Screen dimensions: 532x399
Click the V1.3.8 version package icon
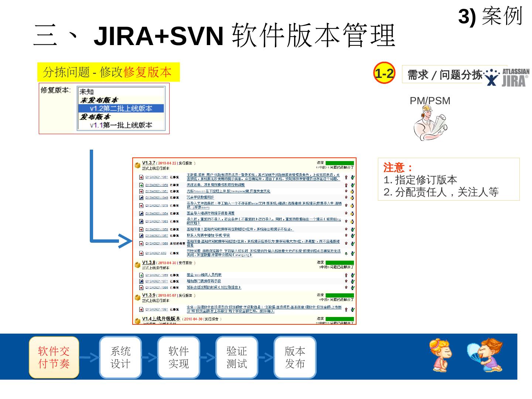coord(137,265)
